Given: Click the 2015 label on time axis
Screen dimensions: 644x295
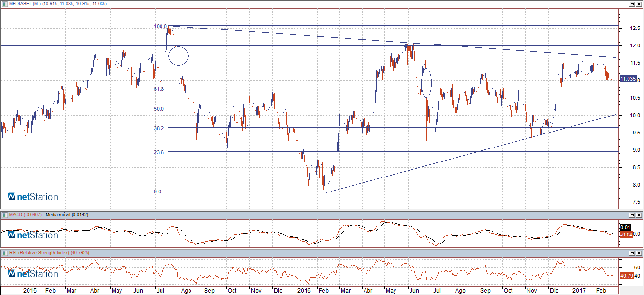Looking at the screenshot, I should (x=30, y=291).
